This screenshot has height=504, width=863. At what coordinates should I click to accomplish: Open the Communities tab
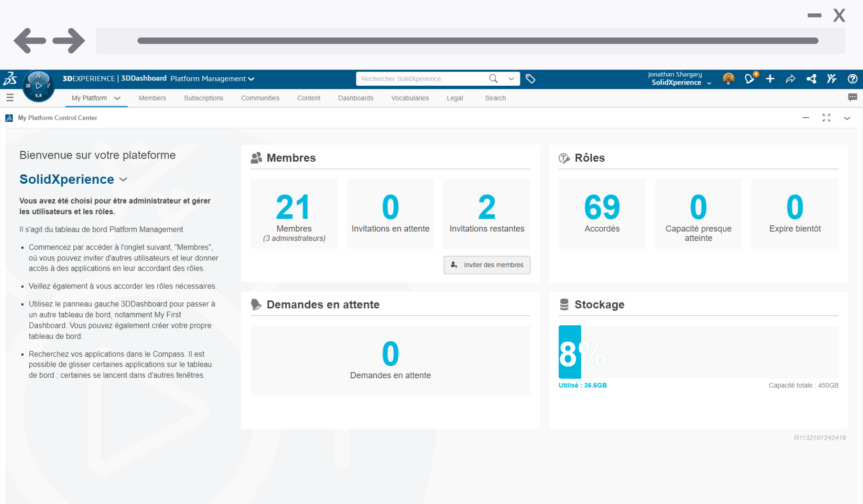[260, 98]
